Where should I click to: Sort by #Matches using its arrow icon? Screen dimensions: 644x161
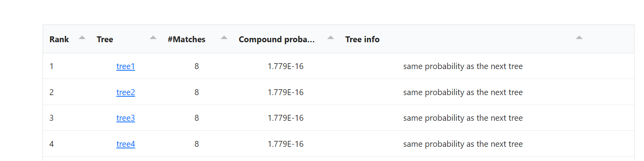(224, 38)
